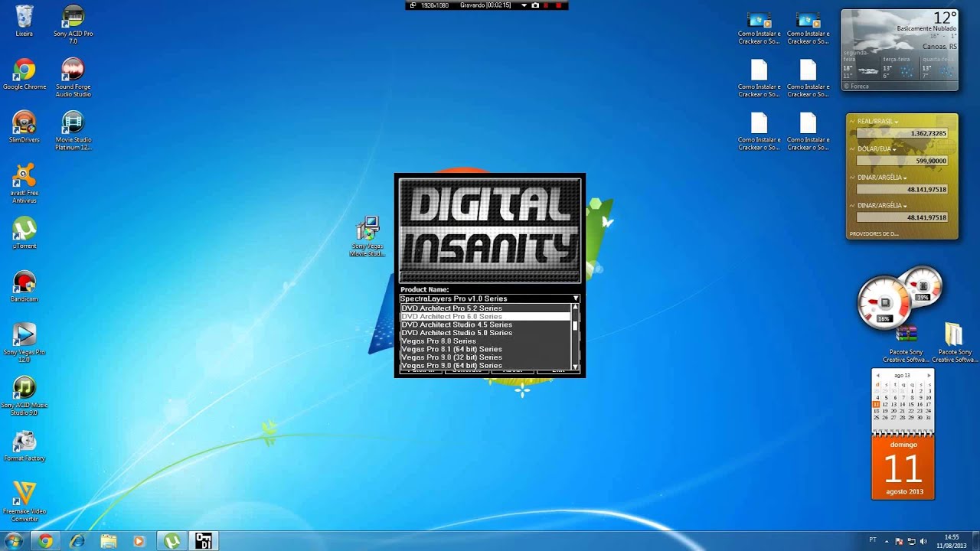Screen dimensions: 980x551
Task: Open Google Chrome desktop shortcut
Action: point(24,74)
